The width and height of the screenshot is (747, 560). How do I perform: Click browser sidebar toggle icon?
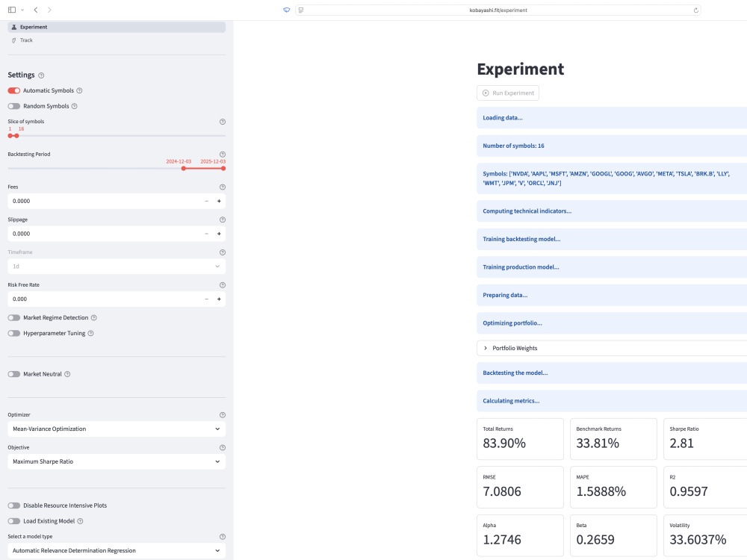click(x=12, y=10)
